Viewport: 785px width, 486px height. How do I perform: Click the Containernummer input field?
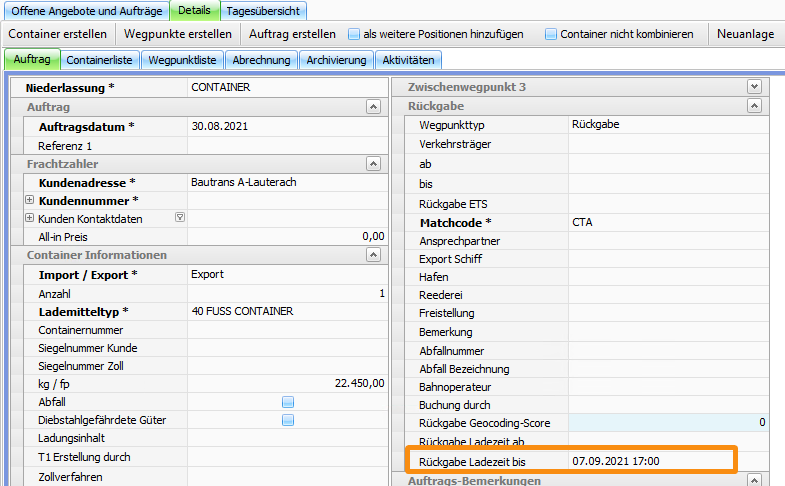point(287,329)
